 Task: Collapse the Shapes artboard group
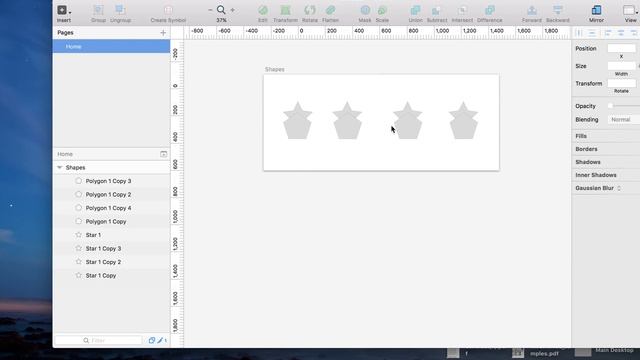point(60,168)
